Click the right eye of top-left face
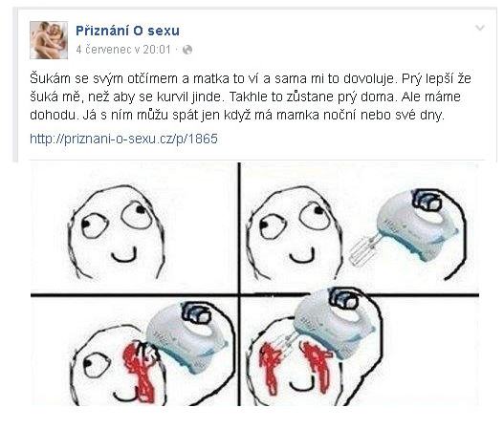The image size is (504, 429). 137,213
